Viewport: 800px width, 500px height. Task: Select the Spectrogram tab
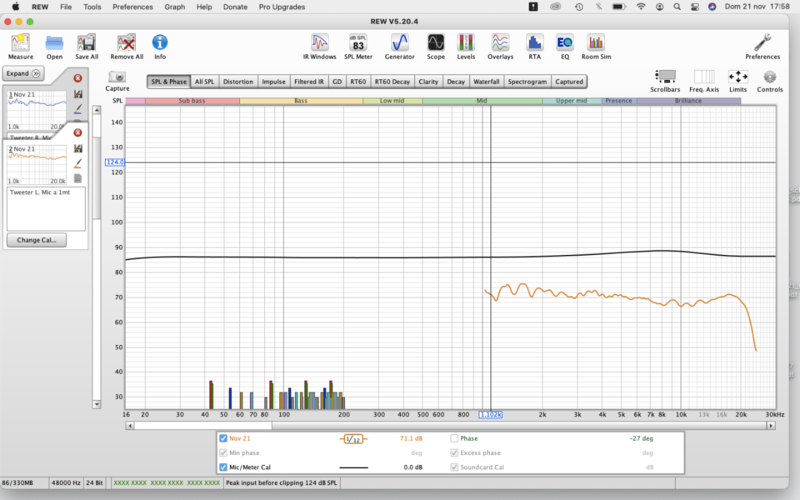(x=526, y=81)
